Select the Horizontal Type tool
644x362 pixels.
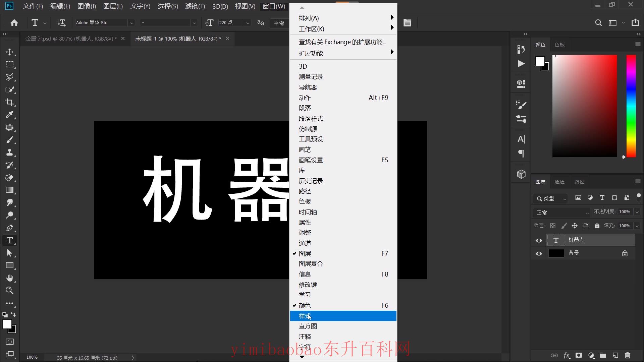pos(10,240)
